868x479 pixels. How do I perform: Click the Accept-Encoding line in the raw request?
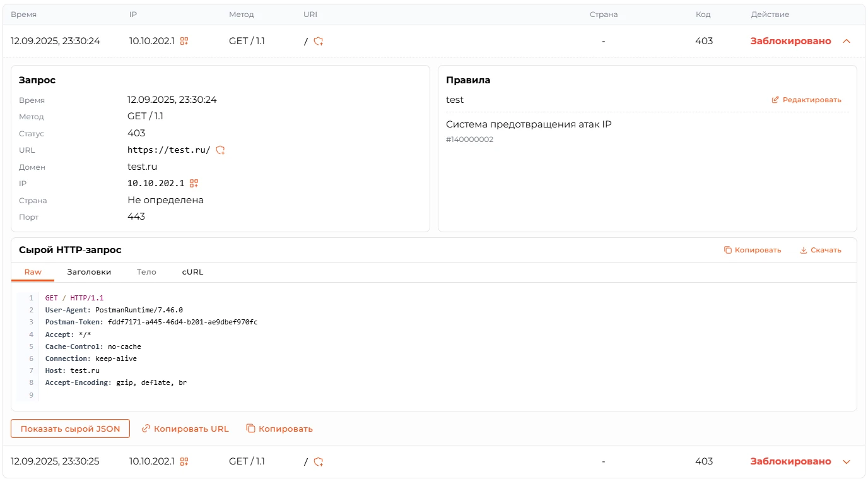(x=116, y=382)
